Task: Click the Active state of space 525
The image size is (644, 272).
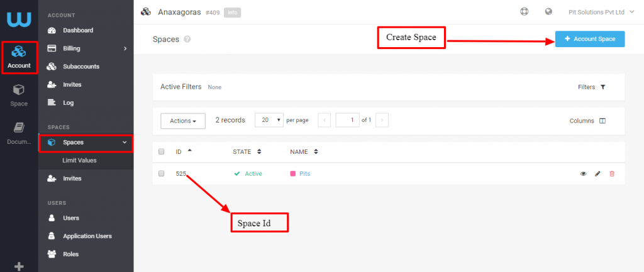Action: point(248,174)
